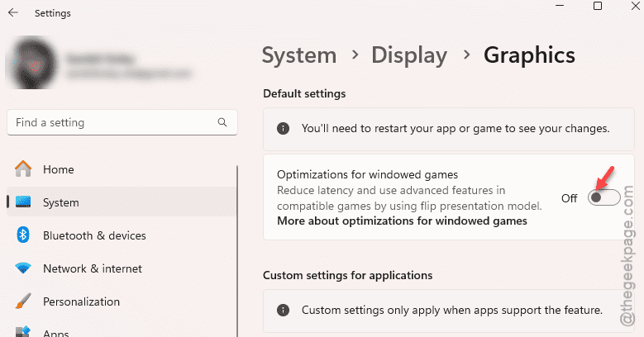Image resolution: width=644 pixels, height=337 pixels.
Task: Click info icon beside restart app notice
Action: point(283,129)
